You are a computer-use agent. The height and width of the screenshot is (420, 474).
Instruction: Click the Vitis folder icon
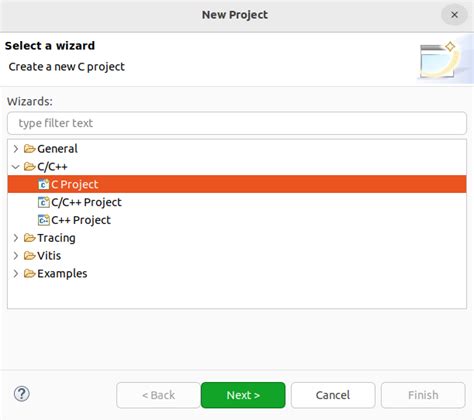pos(30,256)
